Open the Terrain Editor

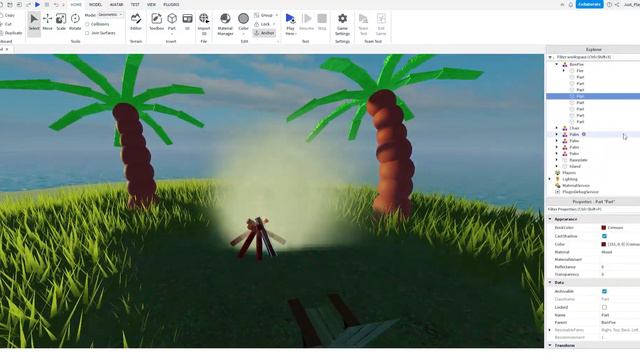click(136, 22)
